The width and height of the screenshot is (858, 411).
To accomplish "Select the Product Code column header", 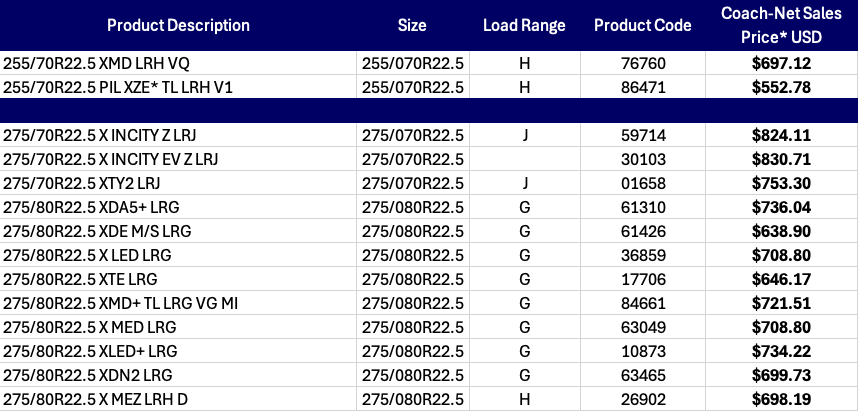I will click(643, 25).
